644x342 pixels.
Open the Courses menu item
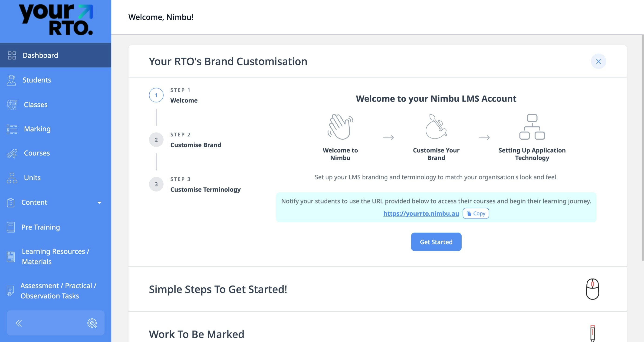click(x=56, y=153)
